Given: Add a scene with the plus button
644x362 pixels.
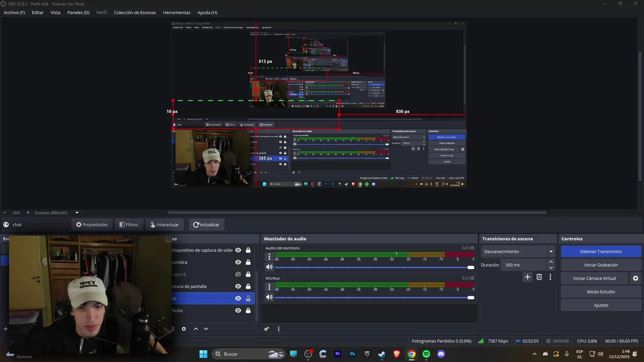Looking at the screenshot, I should (6, 329).
